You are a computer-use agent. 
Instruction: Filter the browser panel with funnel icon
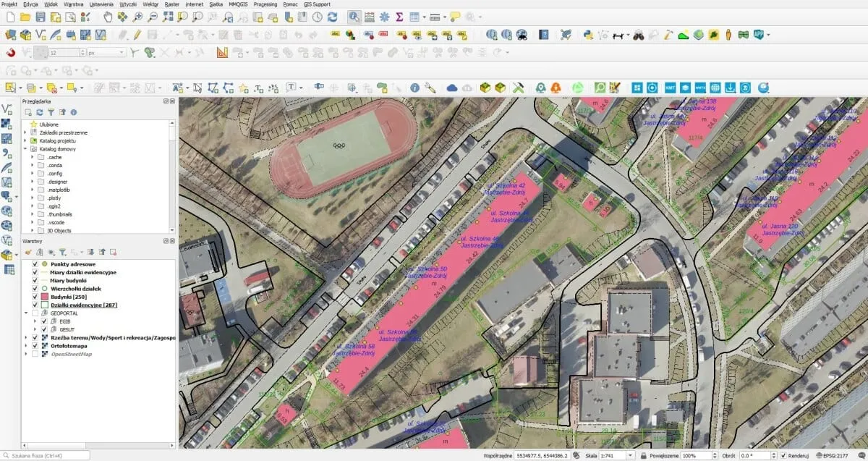point(51,112)
